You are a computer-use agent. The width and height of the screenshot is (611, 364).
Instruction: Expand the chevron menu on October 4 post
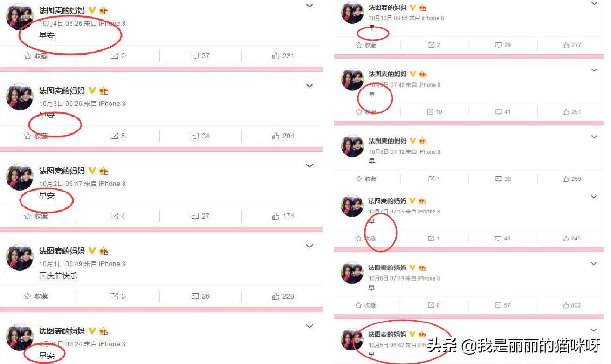point(309,6)
